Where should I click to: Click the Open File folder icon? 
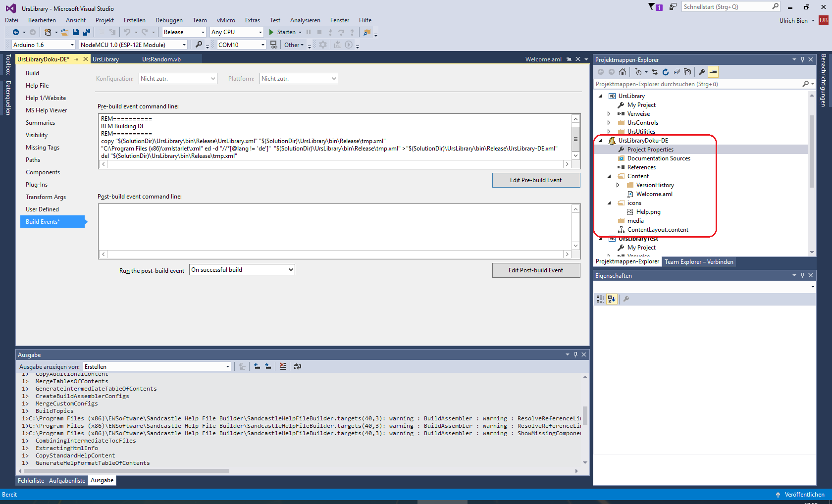click(64, 32)
